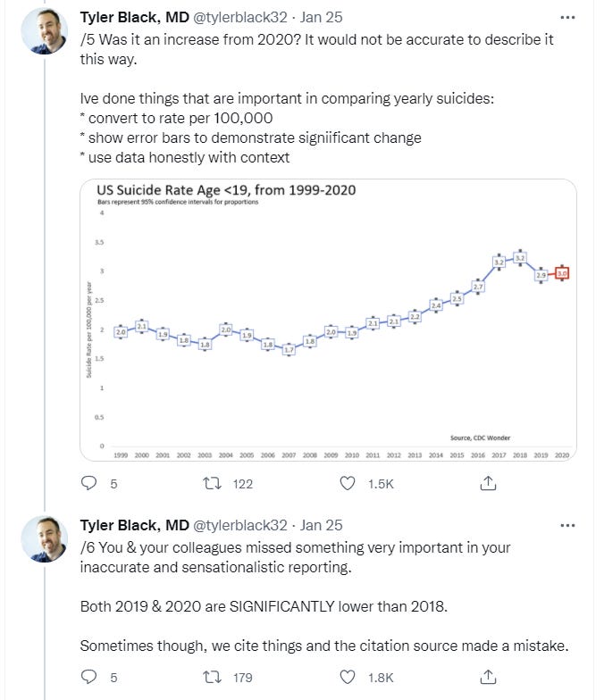Open Tyler Black, MD name in /6 tweet
The image size is (604, 700).
click(x=134, y=525)
